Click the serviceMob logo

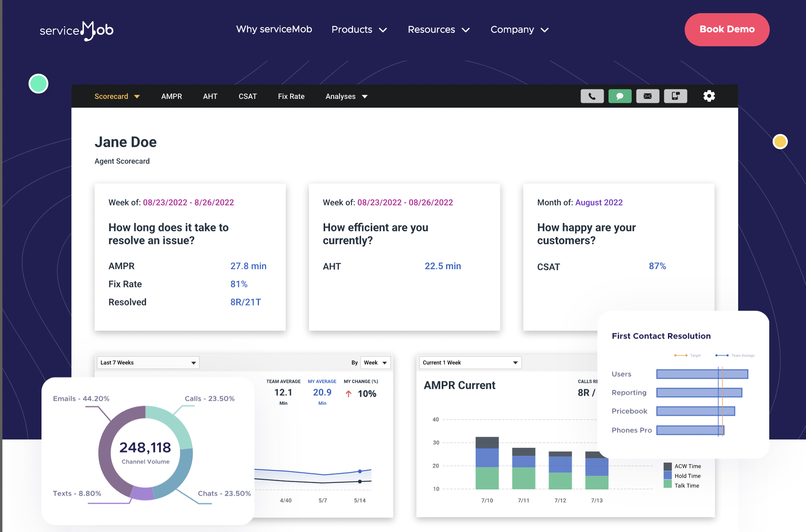[77, 30]
